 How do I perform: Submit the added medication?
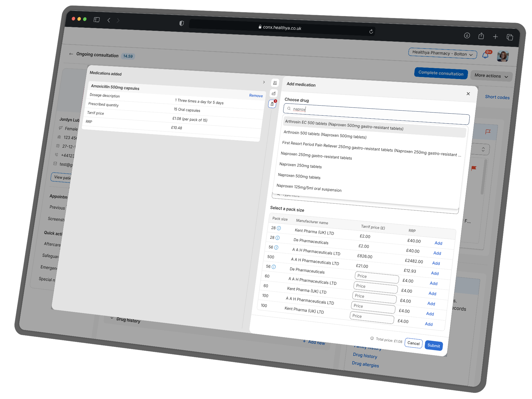click(x=434, y=346)
